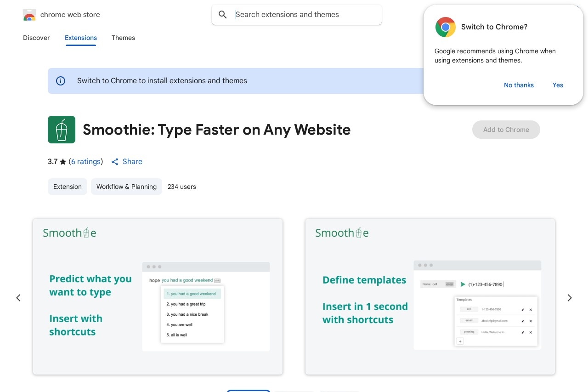This screenshot has height=392, width=588.
Task: Focus the Search extensions and themes field
Action: pyautogui.click(x=297, y=15)
